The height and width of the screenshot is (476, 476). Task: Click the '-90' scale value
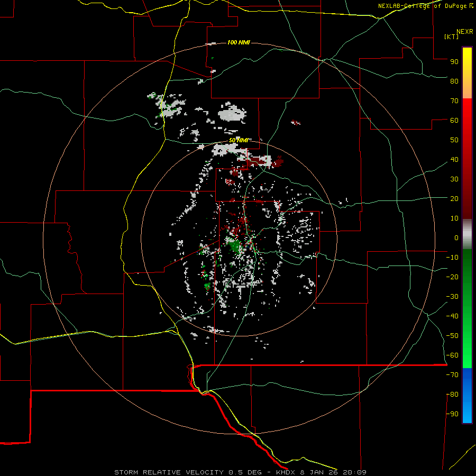(452, 414)
